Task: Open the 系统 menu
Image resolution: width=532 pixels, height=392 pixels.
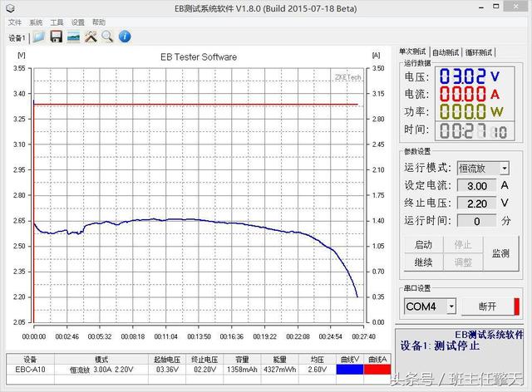Action: pyautogui.click(x=36, y=22)
